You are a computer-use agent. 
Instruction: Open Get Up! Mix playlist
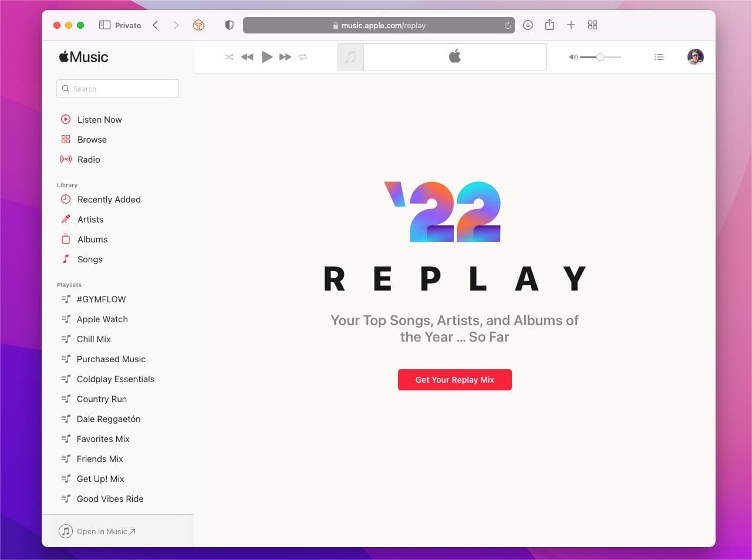[93, 479]
